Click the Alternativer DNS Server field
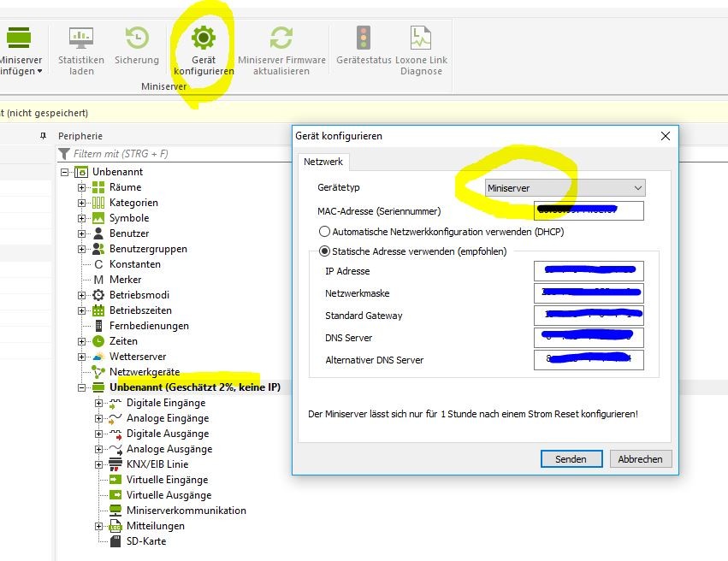 click(589, 360)
